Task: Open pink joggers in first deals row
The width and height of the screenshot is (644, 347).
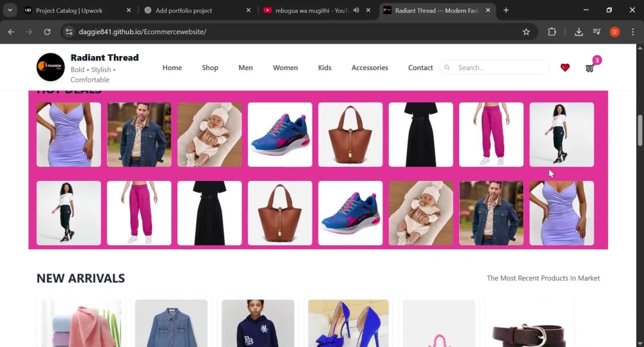Action: [491, 135]
